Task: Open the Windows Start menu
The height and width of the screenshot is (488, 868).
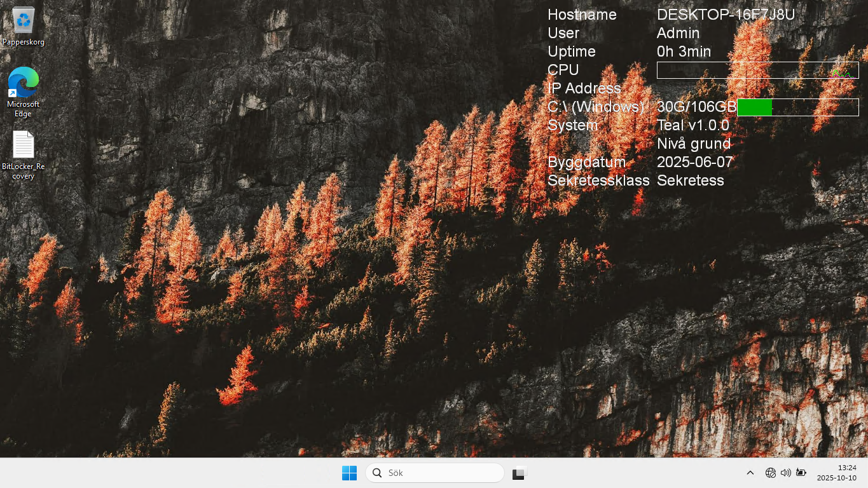Action: tap(349, 473)
